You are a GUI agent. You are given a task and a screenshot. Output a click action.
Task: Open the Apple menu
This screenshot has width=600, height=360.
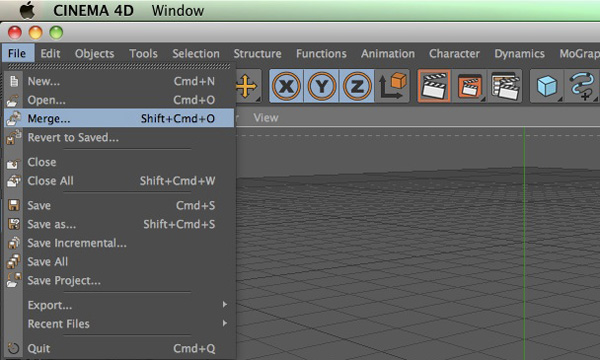coord(27,10)
